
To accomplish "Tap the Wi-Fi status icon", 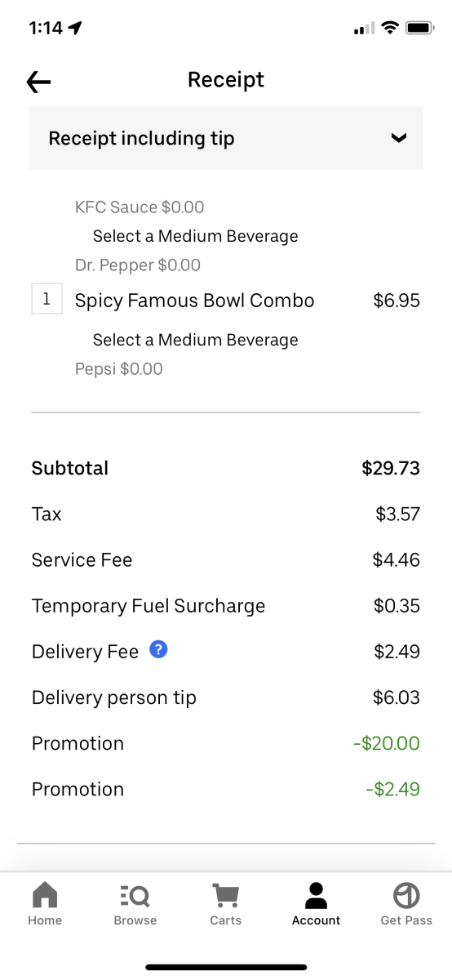I will click(390, 29).
